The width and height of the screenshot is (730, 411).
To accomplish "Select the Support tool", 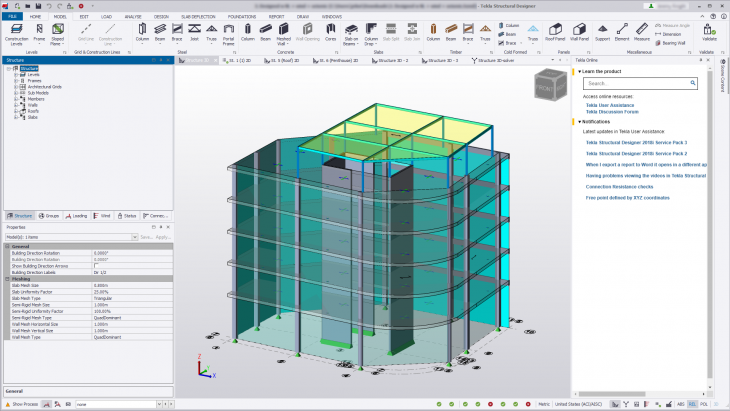I will [602, 33].
